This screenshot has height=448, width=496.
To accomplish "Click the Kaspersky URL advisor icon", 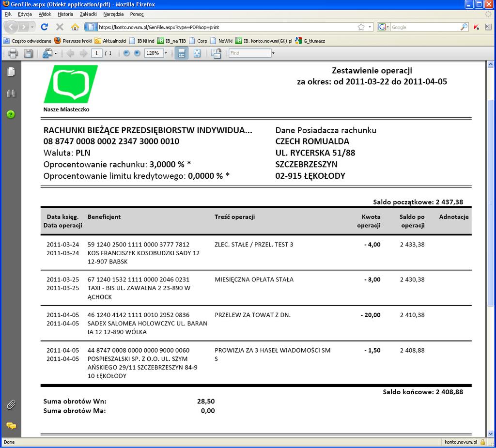I will 477,27.
